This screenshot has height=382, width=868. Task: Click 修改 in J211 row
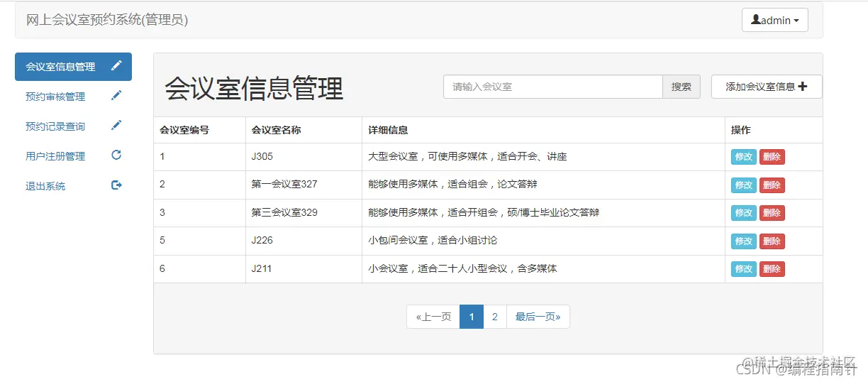(744, 269)
